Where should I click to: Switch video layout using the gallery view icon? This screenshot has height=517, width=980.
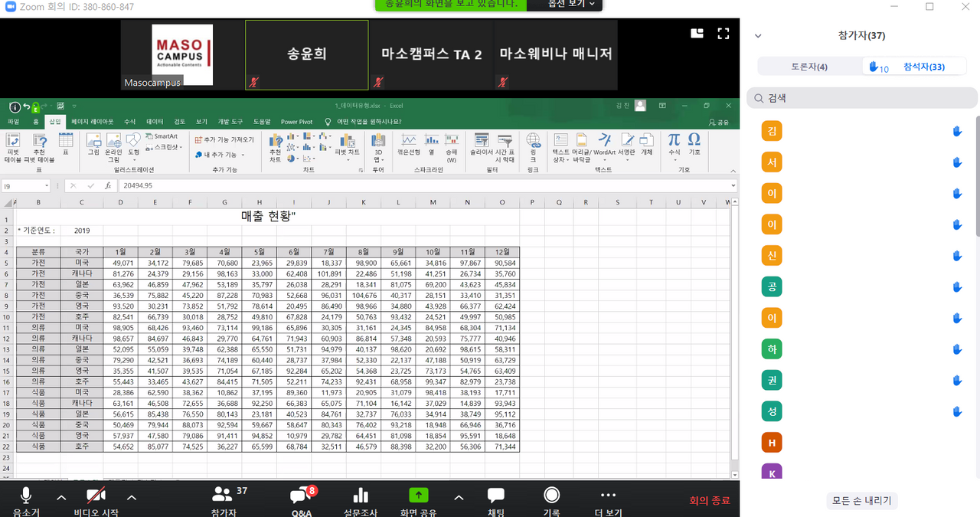pos(697,34)
